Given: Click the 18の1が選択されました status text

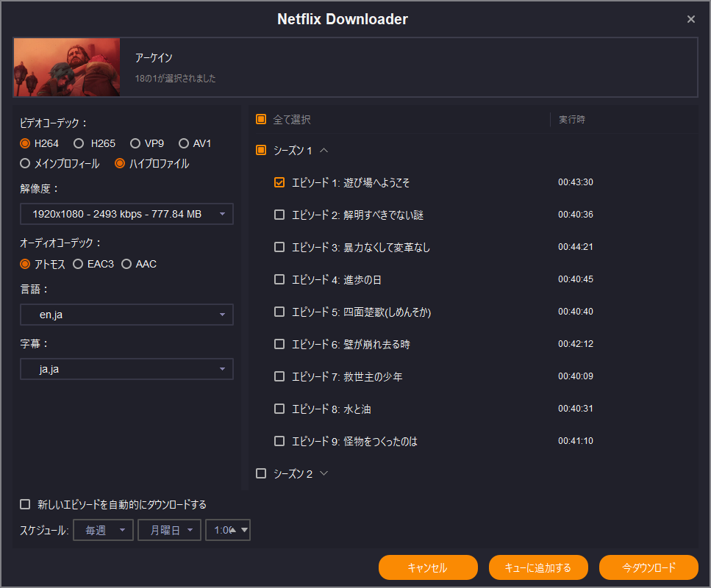Looking at the screenshot, I should tap(175, 79).
